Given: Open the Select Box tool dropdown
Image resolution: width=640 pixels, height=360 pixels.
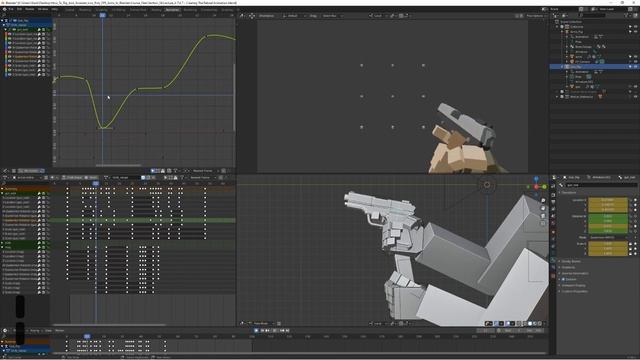Looking at the screenshot, I should (x=331, y=16).
